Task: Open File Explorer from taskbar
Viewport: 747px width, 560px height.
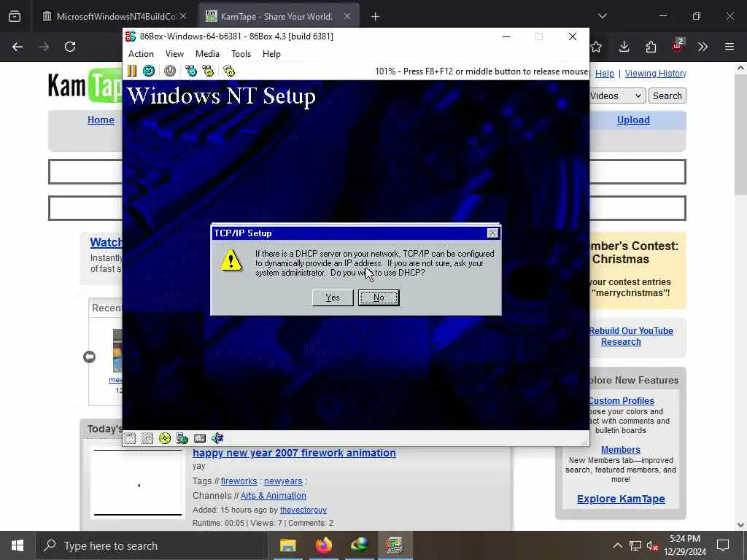Action: click(x=287, y=545)
